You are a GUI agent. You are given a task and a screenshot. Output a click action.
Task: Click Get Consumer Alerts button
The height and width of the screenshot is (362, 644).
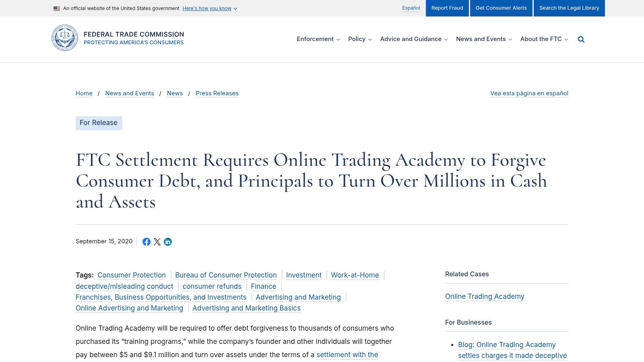point(501,8)
